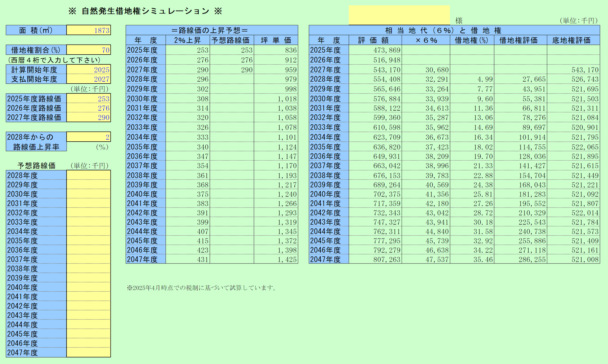Click the yellow customer name field before 様
The width and height of the screenshot is (608, 364).
(399, 15)
